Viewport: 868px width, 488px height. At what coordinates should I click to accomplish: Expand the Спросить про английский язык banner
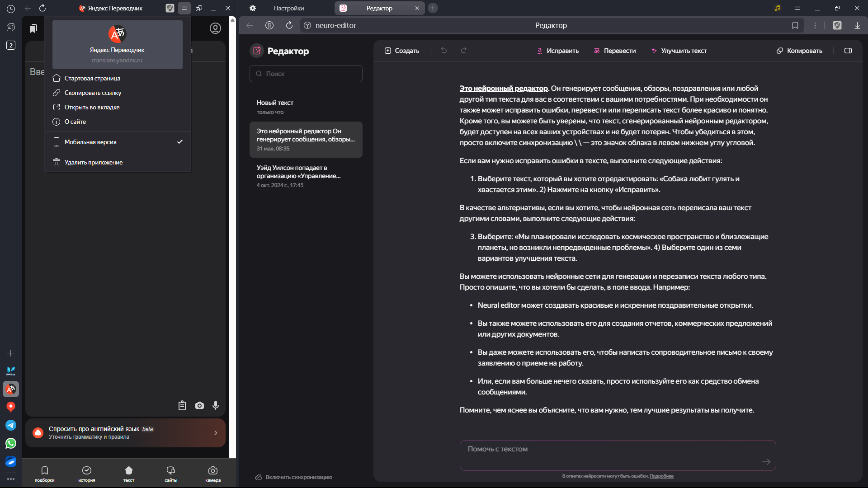125,433
